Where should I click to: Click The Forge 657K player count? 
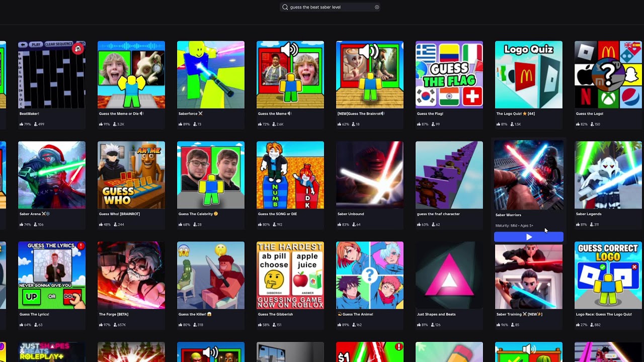120,325
